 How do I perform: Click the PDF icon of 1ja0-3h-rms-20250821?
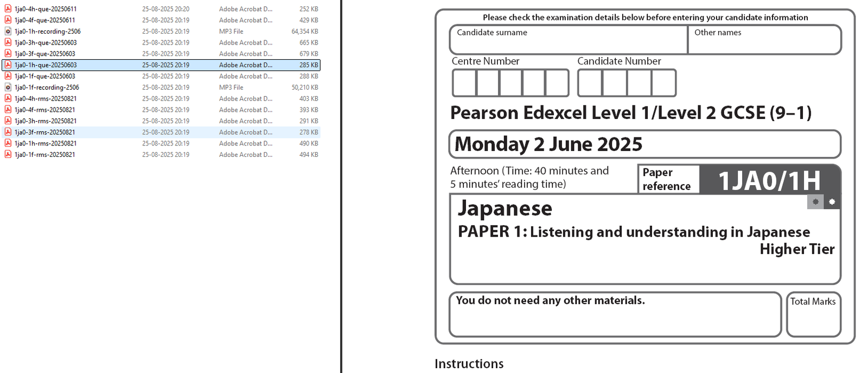coord(8,121)
